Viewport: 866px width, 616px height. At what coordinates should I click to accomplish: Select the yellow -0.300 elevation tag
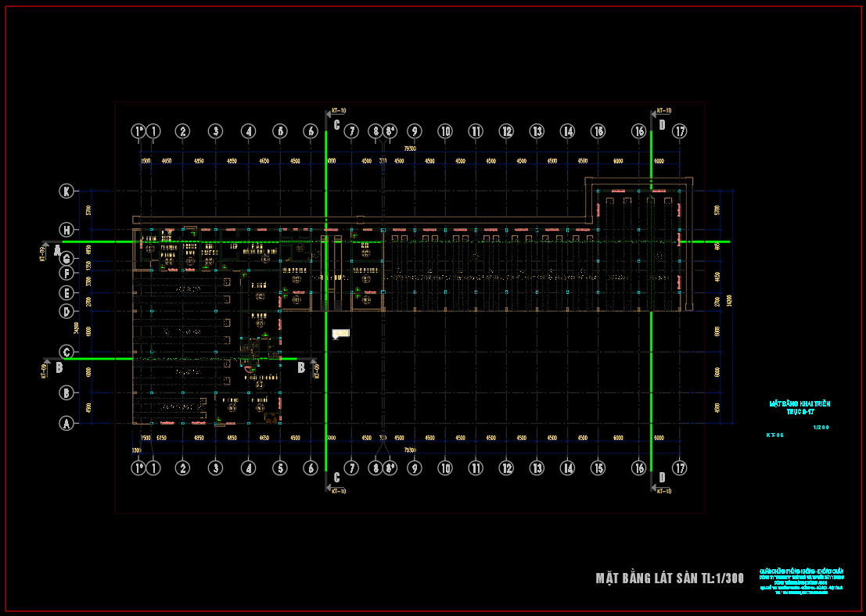(340, 334)
